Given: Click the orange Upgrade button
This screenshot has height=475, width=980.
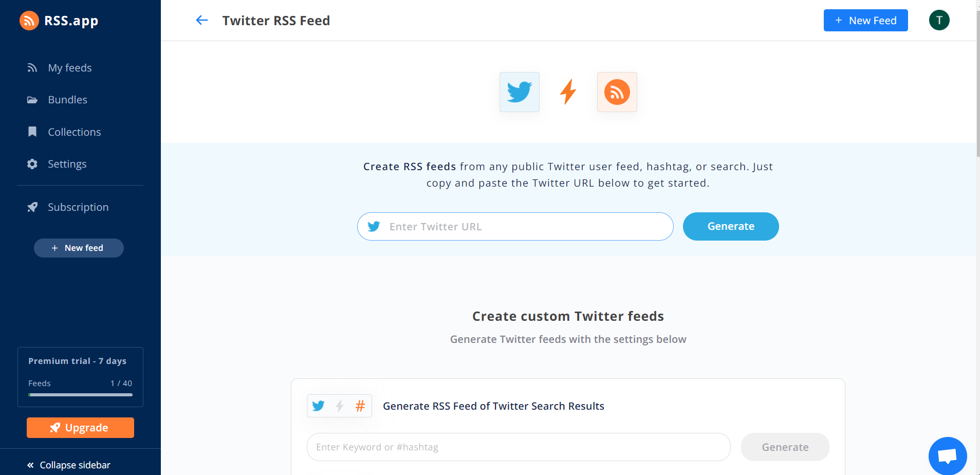Looking at the screenshot, I should tap(80, 428).
